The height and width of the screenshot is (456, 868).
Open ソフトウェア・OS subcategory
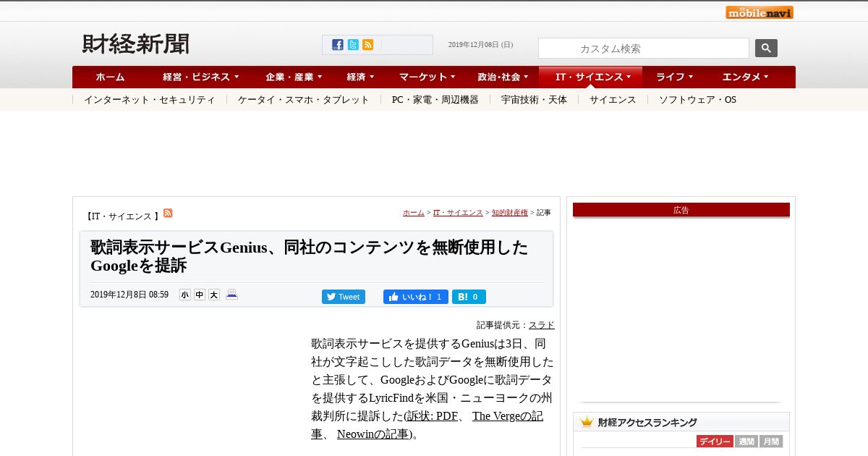click(697, 100)
